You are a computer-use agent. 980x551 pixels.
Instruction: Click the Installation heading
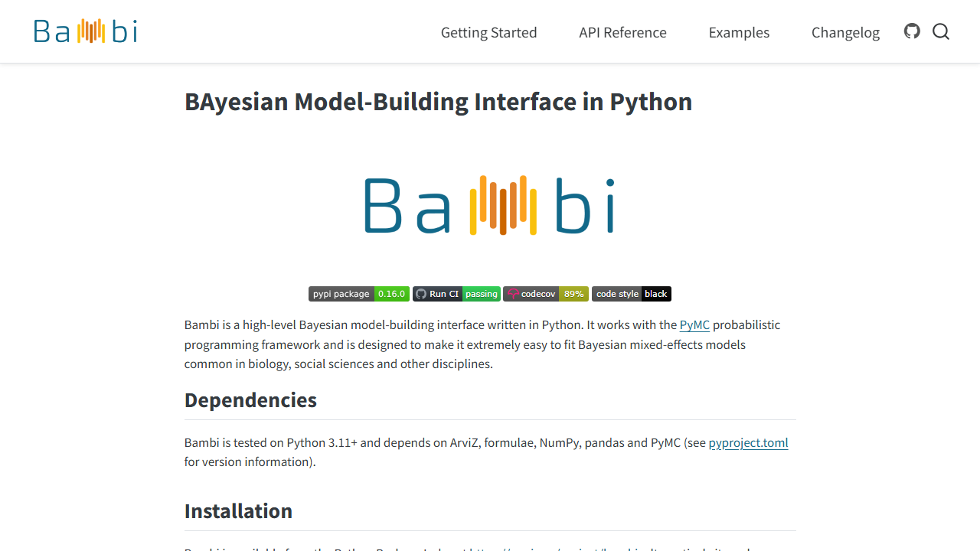[238, 511]
